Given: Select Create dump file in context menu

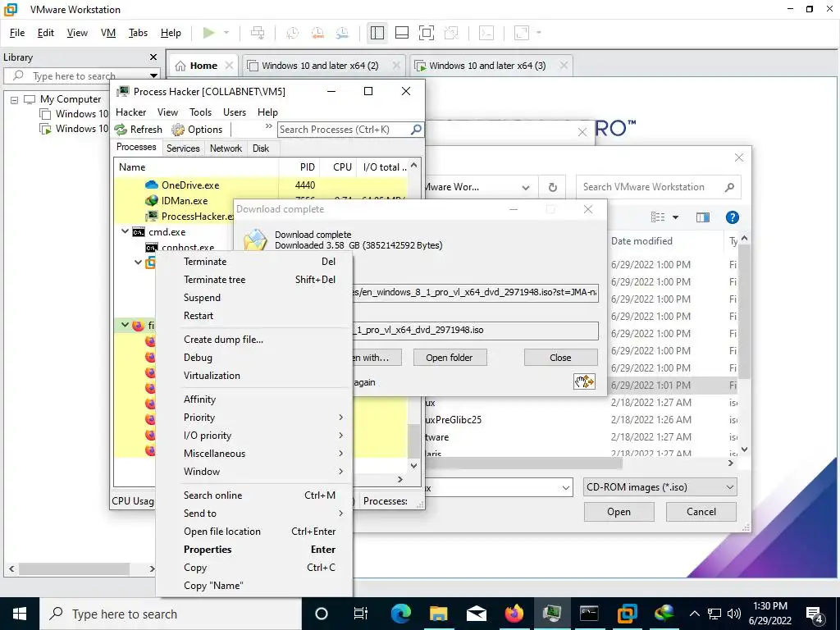Looking at the screenshot, I should pos(254,339).
